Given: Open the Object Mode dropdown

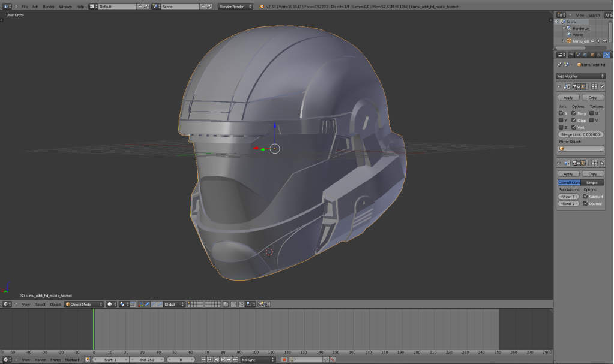Looking at the screenshot, I should 84,305.
